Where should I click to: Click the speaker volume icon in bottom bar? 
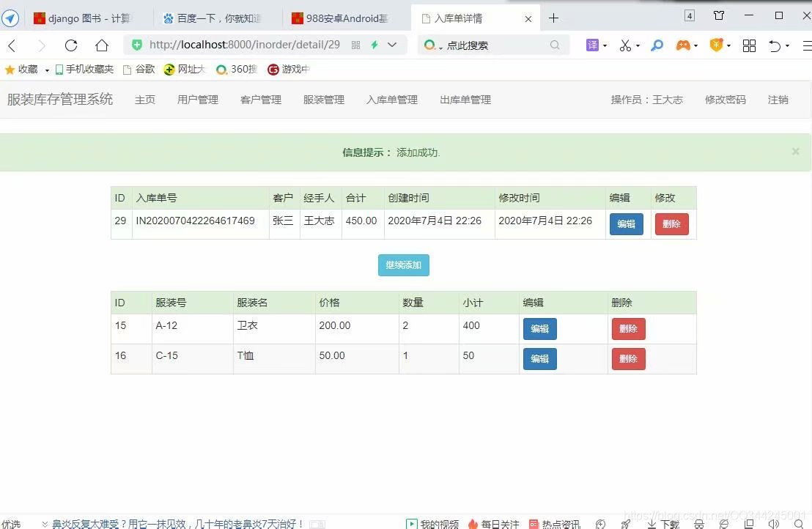pos(774,523)
